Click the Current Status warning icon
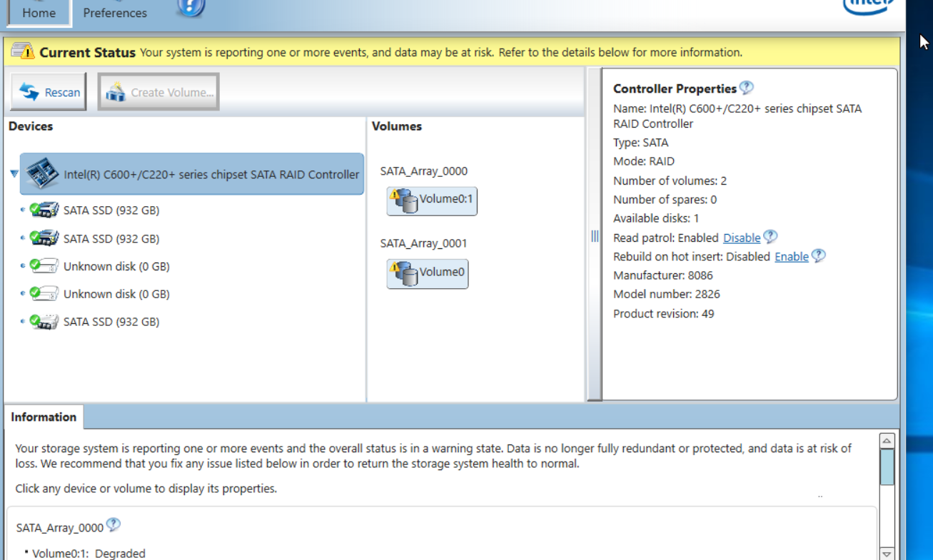The image size is (933, 560). (23, 51)
